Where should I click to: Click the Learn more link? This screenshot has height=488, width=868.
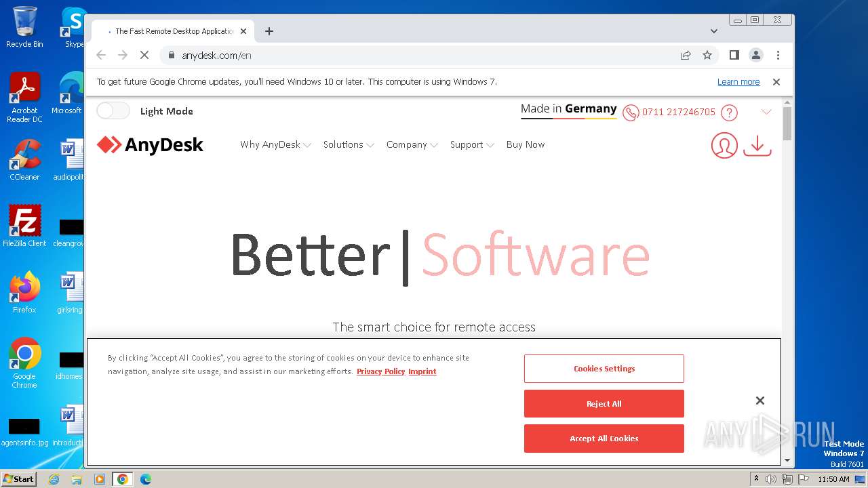click(738, 82)
